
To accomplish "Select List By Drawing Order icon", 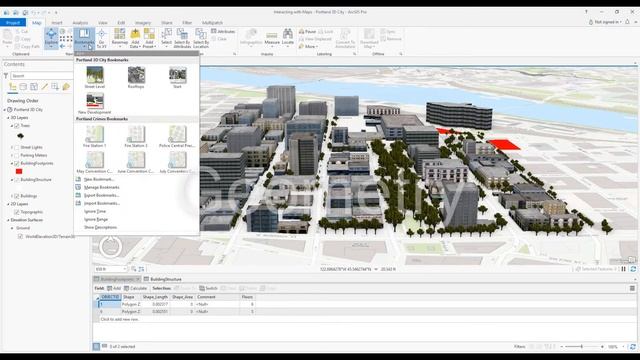I will point(13,87).
